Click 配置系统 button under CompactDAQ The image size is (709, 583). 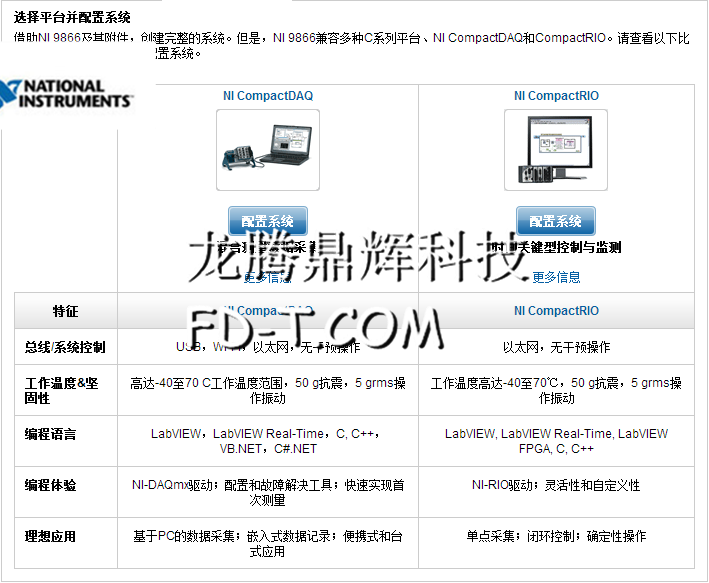pos(268,221)
